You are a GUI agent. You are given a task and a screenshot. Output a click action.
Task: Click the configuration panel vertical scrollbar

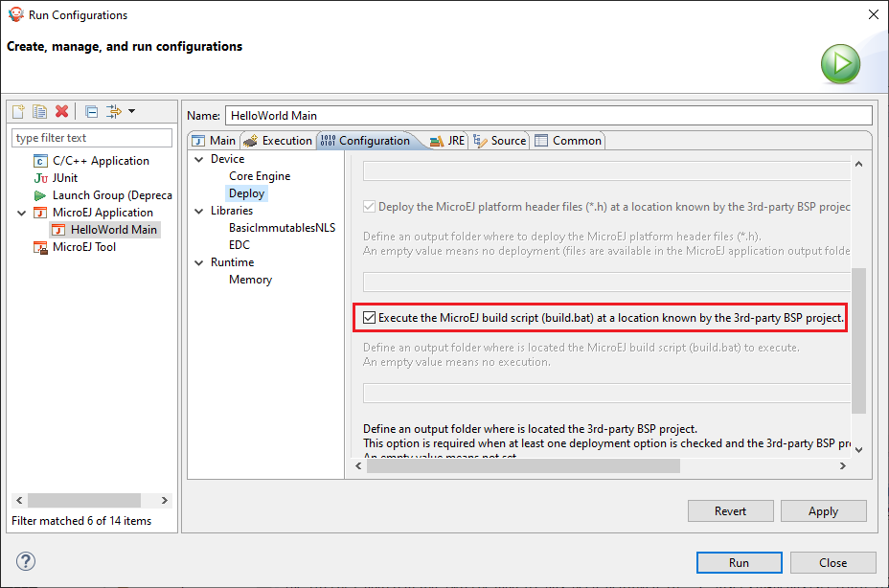[x=858, y=340]
